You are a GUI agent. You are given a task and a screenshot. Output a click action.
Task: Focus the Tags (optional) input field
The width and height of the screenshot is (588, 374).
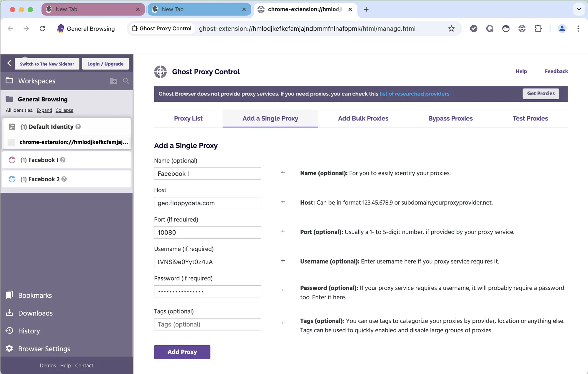207,324
